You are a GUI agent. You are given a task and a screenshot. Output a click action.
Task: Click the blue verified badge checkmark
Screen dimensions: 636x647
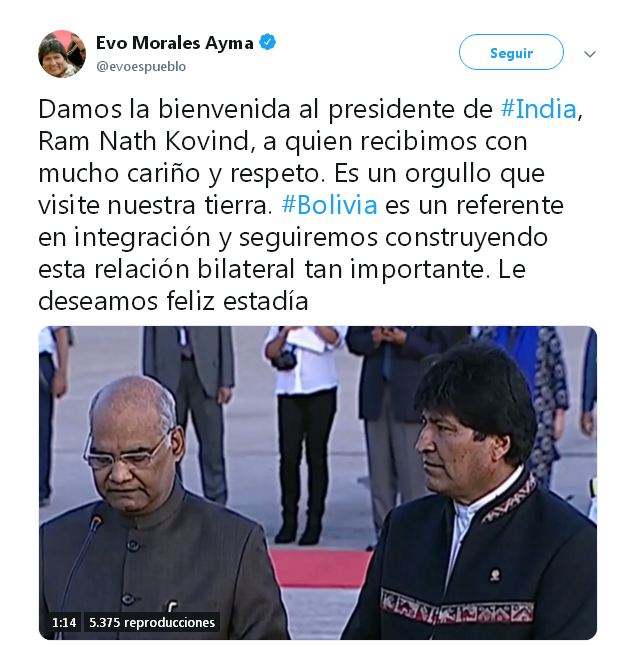267,42
